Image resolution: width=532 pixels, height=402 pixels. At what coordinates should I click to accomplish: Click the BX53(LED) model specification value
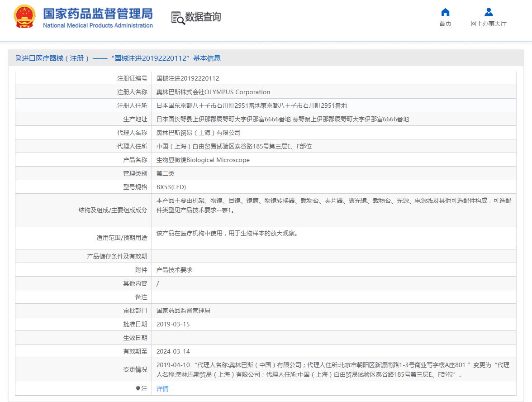[x=171, y=187]
